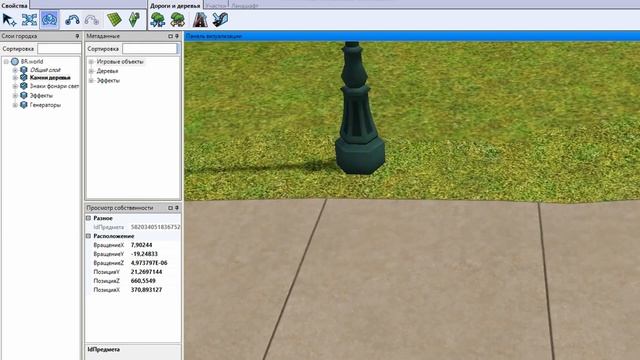Select the arrow selection tool
This screenshot has width=640, height=360.
[x=9, y=20]
